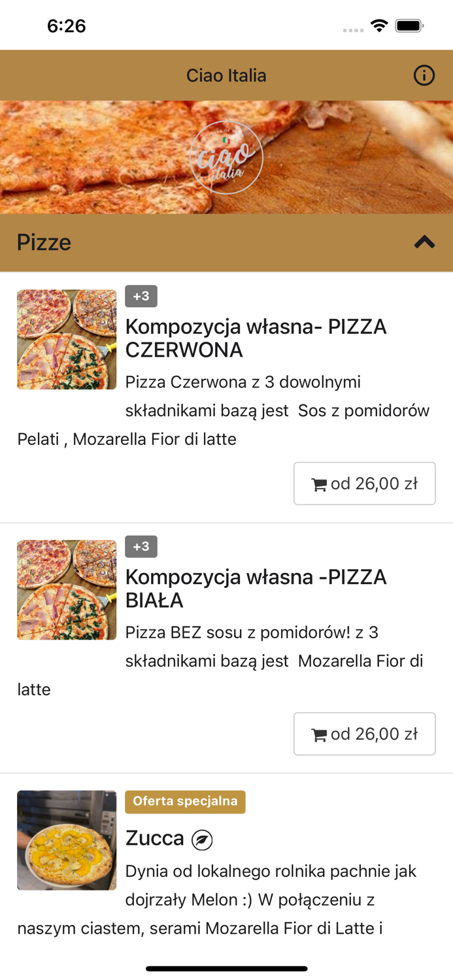Image resolution: width=453 pixels, height=980 pixels.
Task: Tap the home indicator bar
Action: 226,969
